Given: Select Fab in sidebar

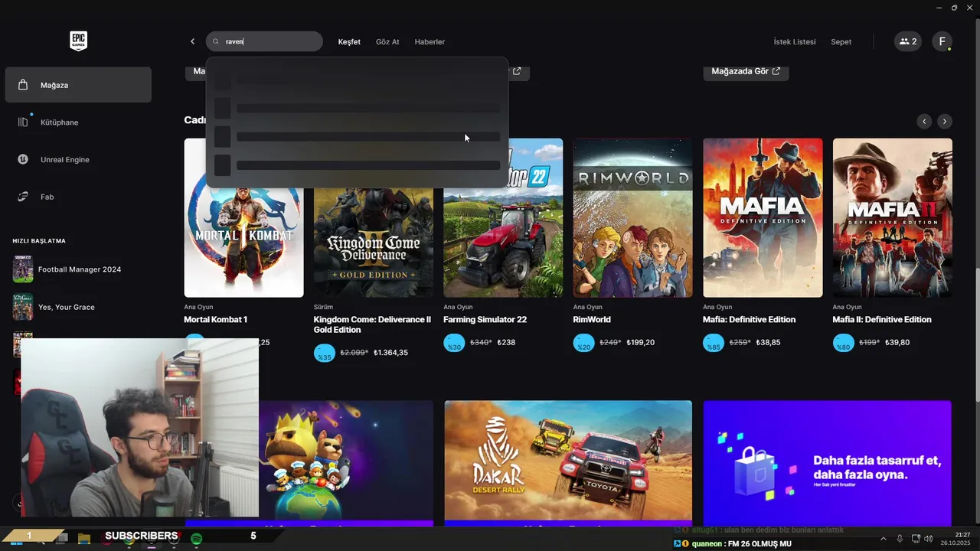Looking at the screenshot, I should click(x=78, y=197).
